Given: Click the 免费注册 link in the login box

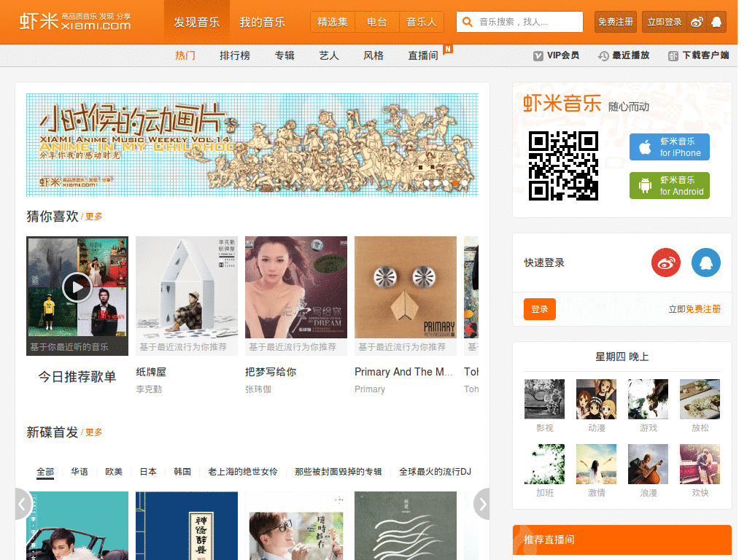Looking at the screenshot, I should (703, 309).
